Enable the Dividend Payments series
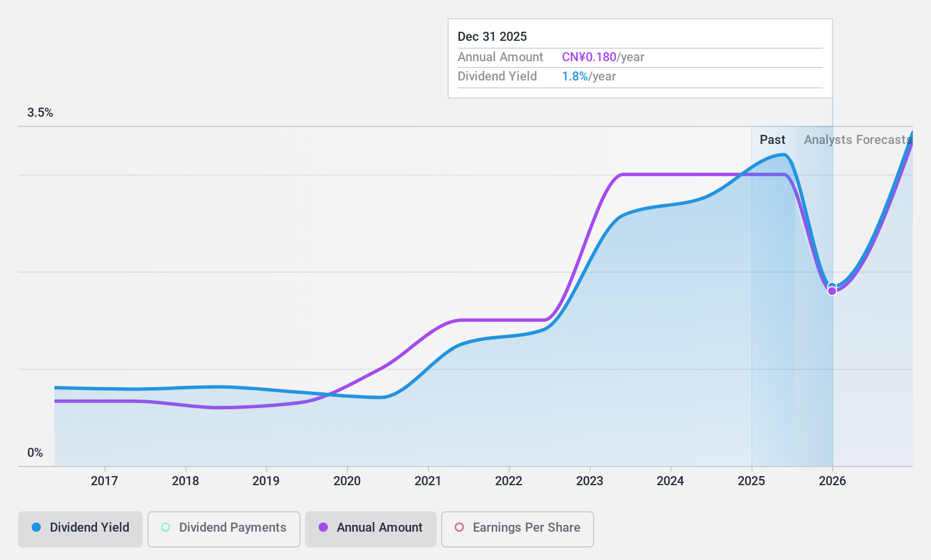 click(x=223, y=529)
